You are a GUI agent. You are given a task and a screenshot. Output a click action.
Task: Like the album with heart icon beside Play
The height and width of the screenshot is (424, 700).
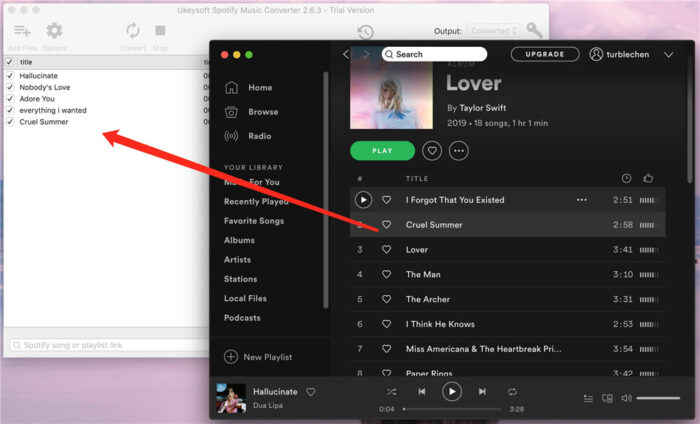coord(432,151)
